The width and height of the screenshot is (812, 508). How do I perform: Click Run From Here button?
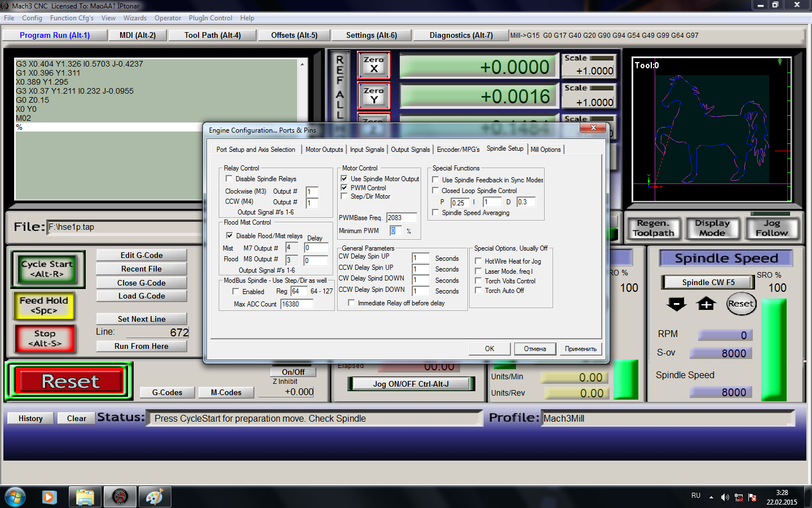142,346
